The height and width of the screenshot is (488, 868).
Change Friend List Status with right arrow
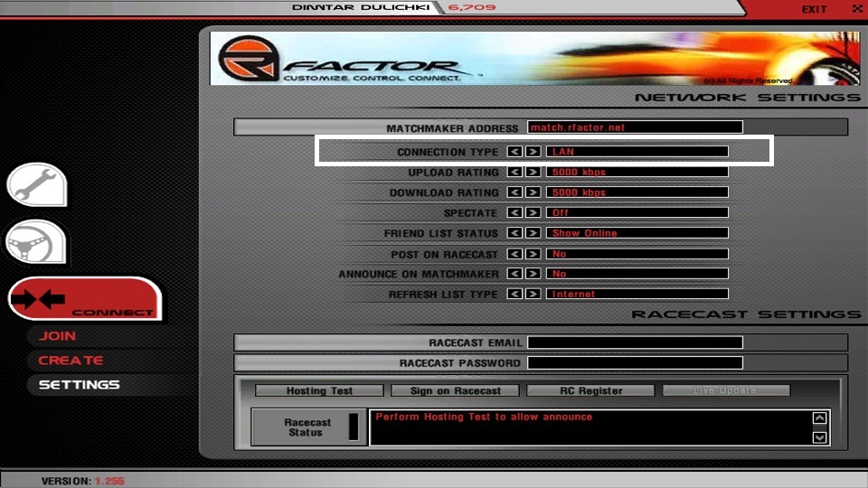[x=533, y=233]
